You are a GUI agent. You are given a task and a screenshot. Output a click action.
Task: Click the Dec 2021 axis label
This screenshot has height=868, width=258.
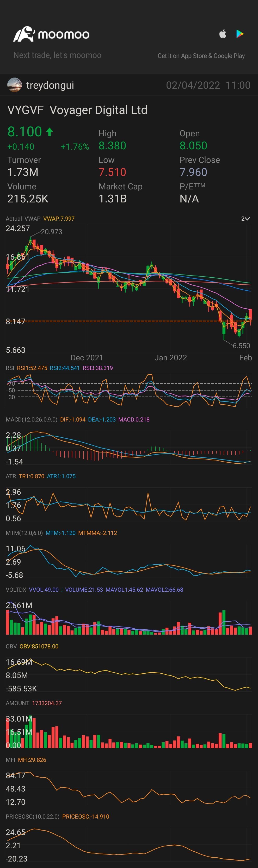(87, 358)
